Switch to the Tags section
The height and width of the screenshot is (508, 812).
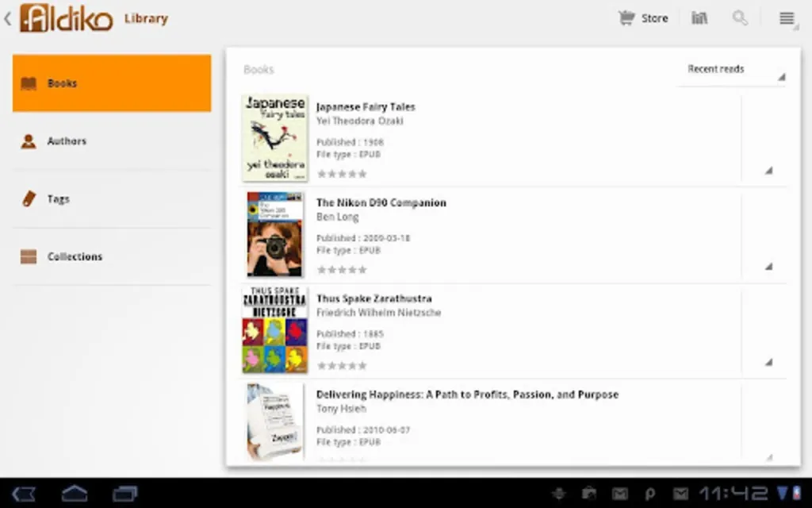pos(112,198)
